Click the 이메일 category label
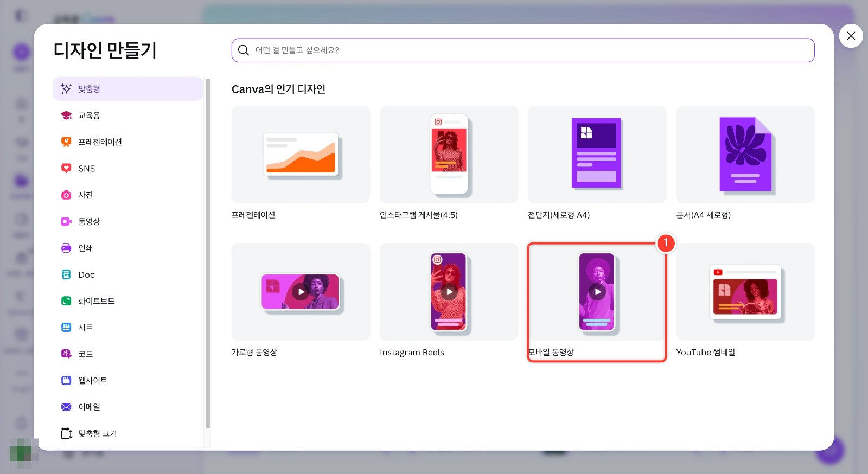 point(89,407)
